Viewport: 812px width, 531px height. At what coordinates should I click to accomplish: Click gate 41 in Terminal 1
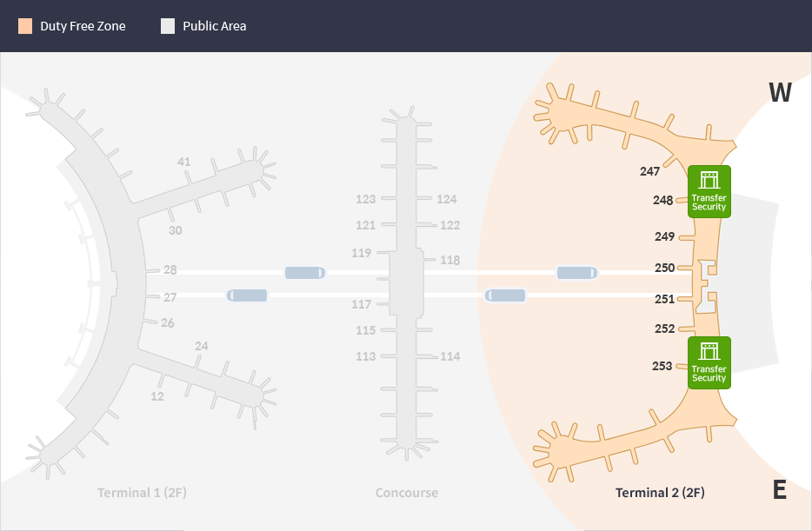coord(183,162)
